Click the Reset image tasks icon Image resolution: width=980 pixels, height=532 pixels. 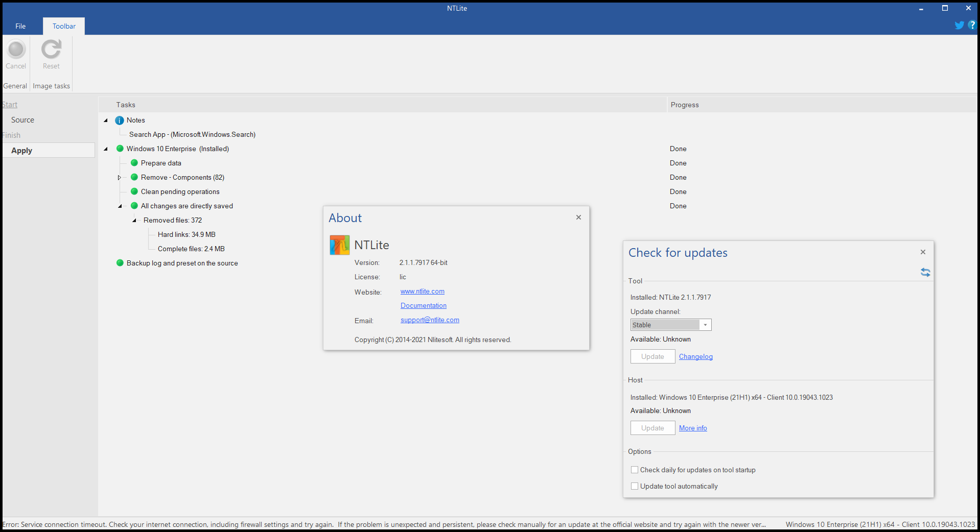(51, 50)
